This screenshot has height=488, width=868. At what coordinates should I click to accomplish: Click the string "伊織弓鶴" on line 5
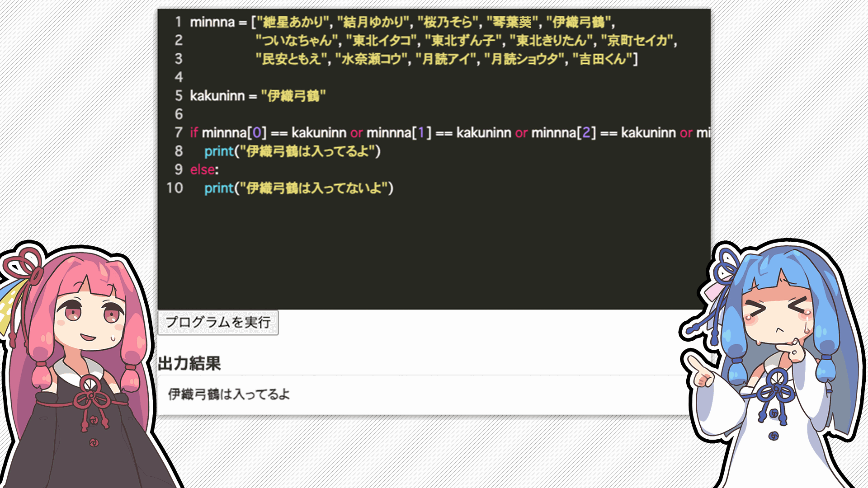pyautogui.click(x=293, y=96)
